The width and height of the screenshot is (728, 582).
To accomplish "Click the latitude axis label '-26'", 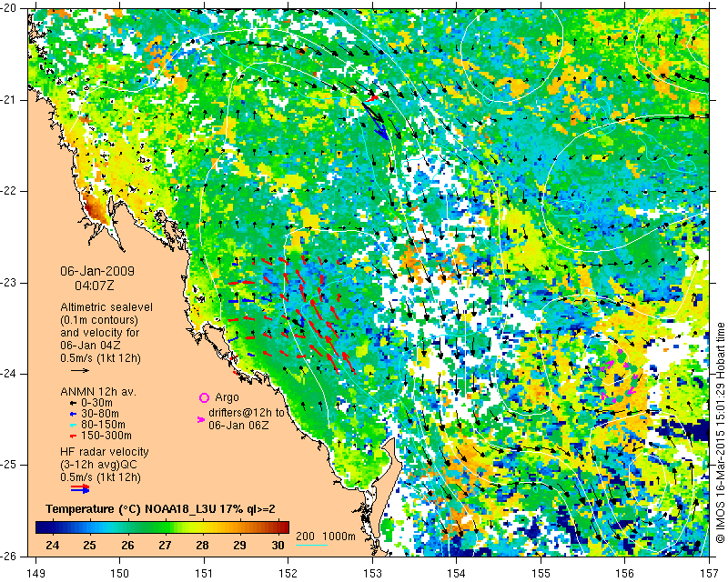I will 10,556.
